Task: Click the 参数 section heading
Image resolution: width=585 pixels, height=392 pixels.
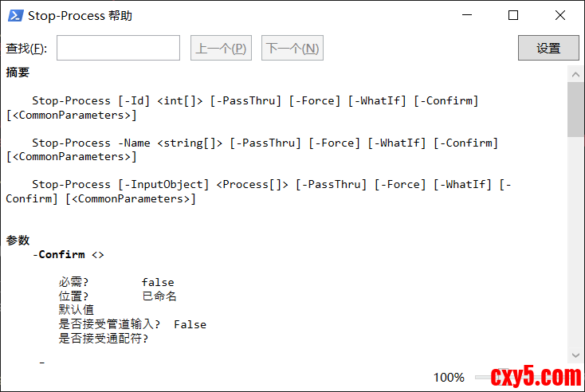Action: coord(18,240)
